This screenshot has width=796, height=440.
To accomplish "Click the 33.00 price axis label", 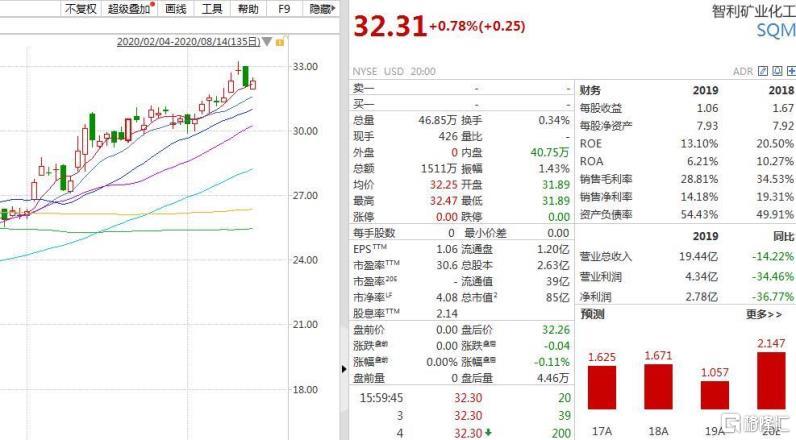I will click(x=305, y=66).
